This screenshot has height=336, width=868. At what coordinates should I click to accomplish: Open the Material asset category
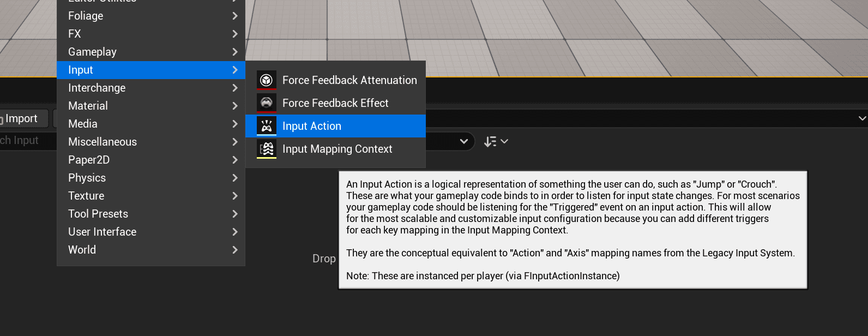click(88, 106)
